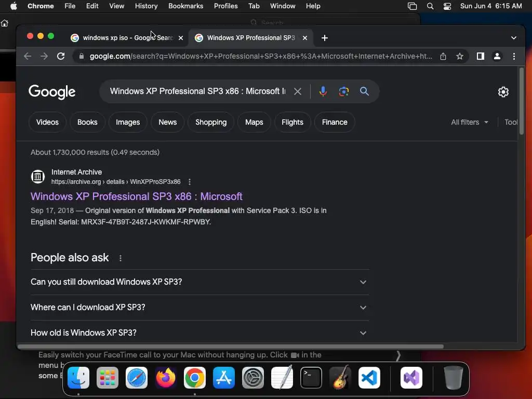
Task: Filter results by Finance
Action: [335, 122]
